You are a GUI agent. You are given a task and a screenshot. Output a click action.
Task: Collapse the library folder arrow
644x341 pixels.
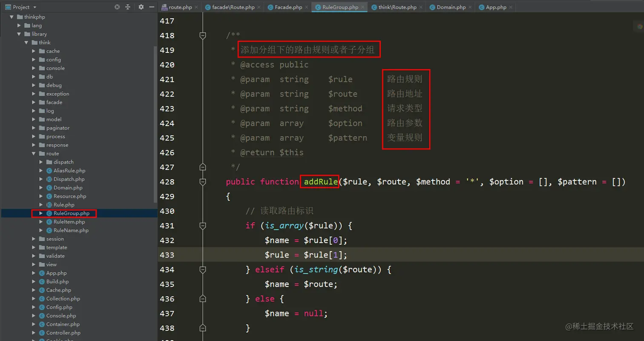[19, 34]
